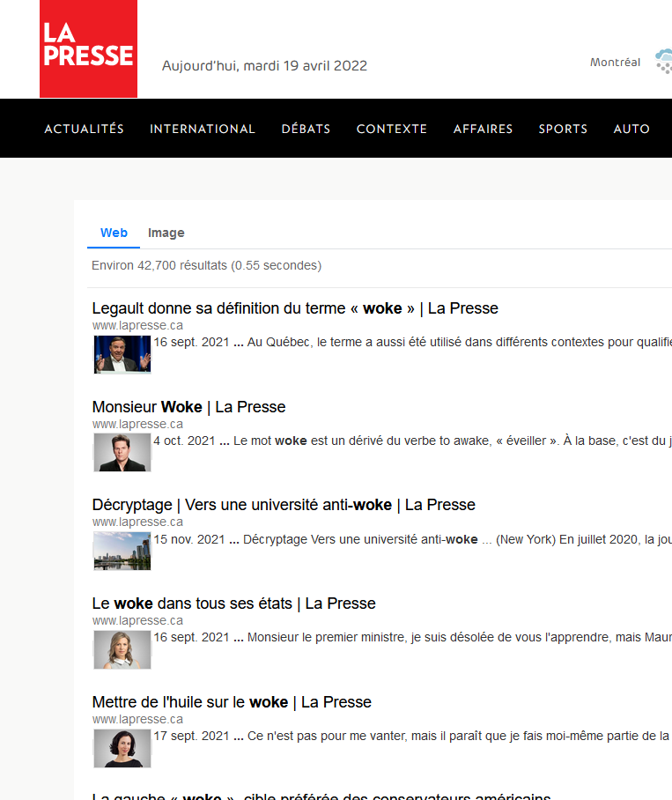Viewport: 672px width, 800px height.
Task: Open the Montréal weather location link
Action: pos(615,63)
